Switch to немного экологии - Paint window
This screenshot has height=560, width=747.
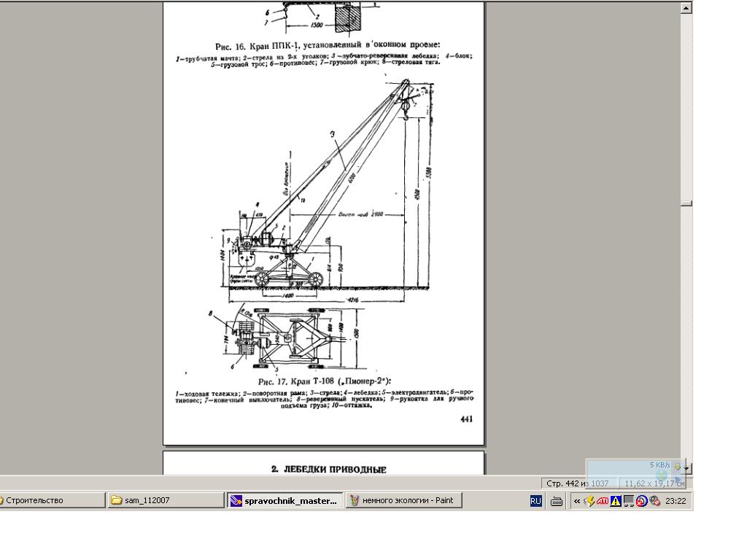(403, 500)
